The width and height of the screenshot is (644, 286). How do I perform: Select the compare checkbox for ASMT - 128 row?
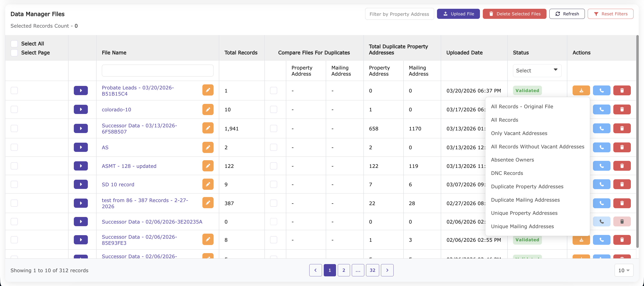[x=274, y=166]
